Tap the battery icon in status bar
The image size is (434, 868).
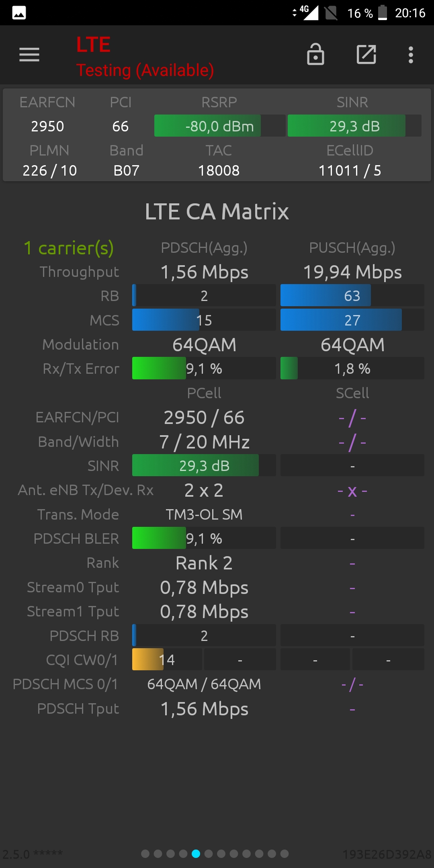click(x=383, y=12)
